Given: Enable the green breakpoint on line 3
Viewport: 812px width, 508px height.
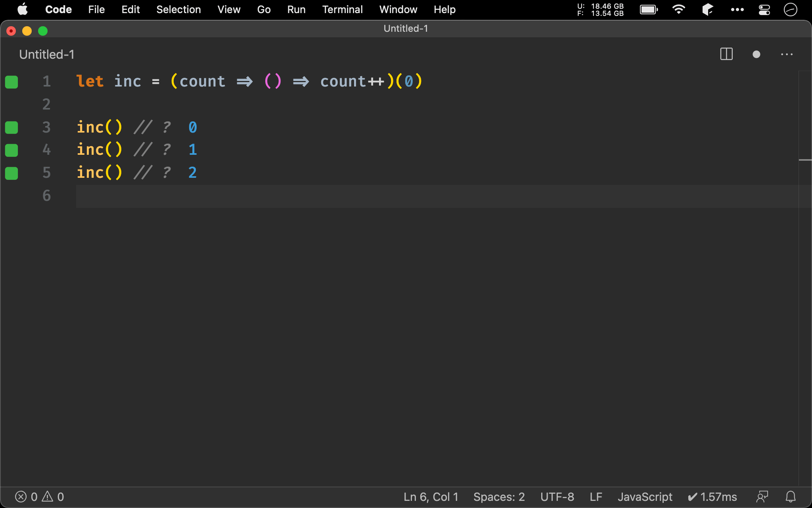Looking at the screenshot, I should (11, 127).
